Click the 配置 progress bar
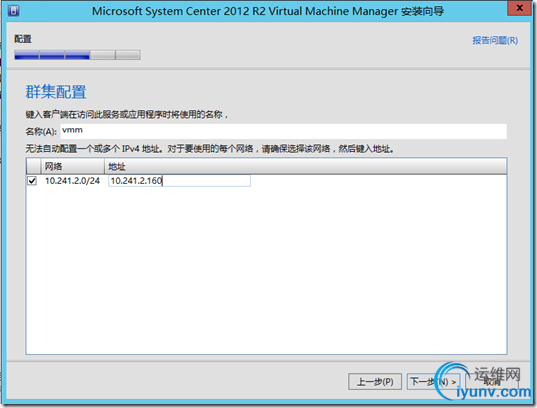This screenshot has height=408, width=537. point(77,55)
